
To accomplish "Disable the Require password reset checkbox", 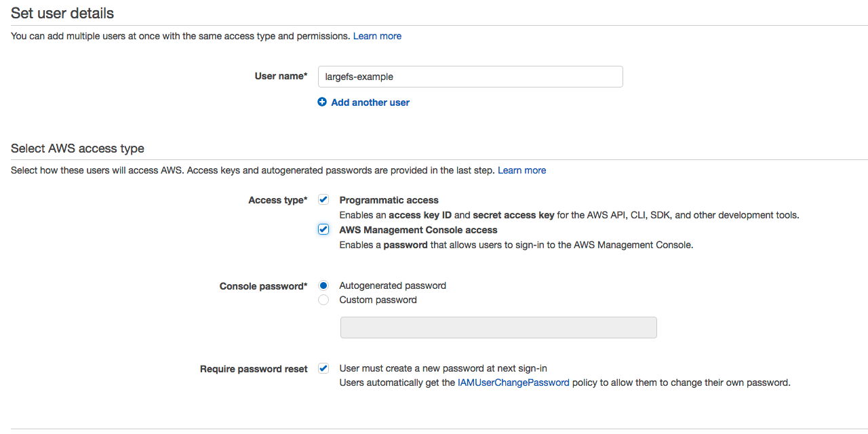I will point(323,369).
